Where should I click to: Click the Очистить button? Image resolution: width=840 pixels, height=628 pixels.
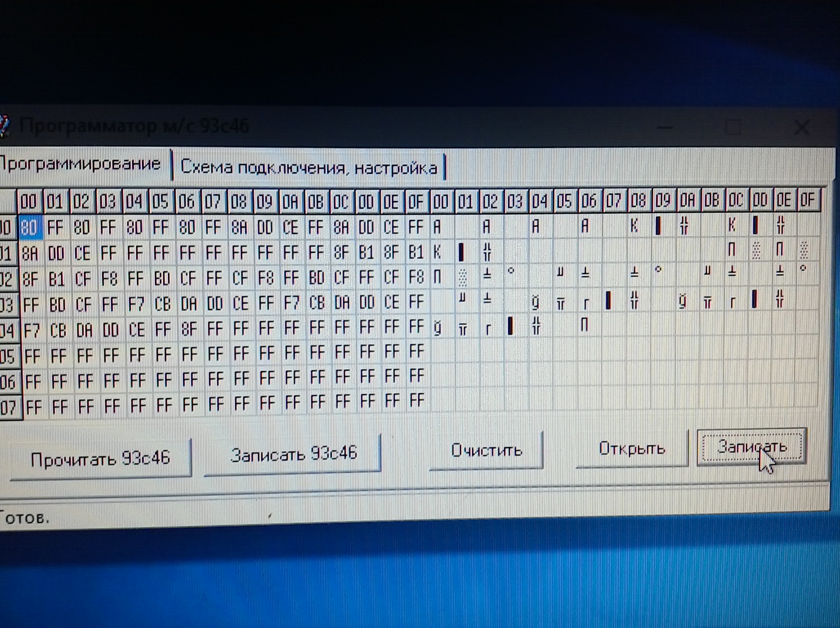tap(486, 451)
